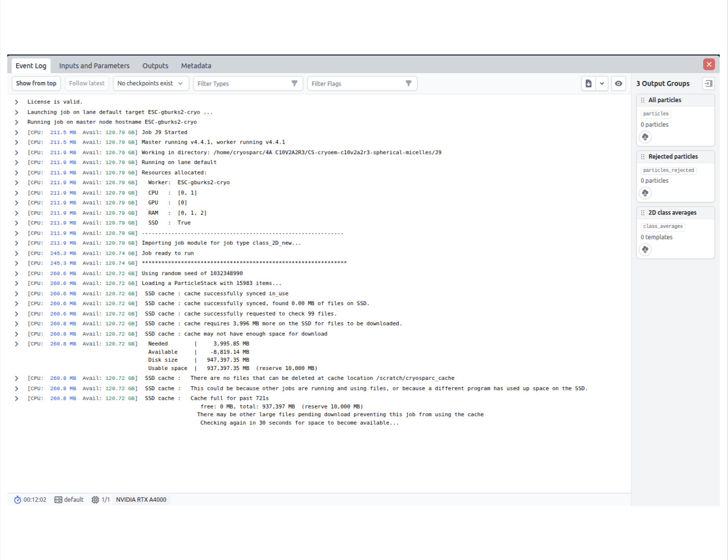Click the particles_rejected output tag
Screen dimensions: 728x560
(668, 170)
